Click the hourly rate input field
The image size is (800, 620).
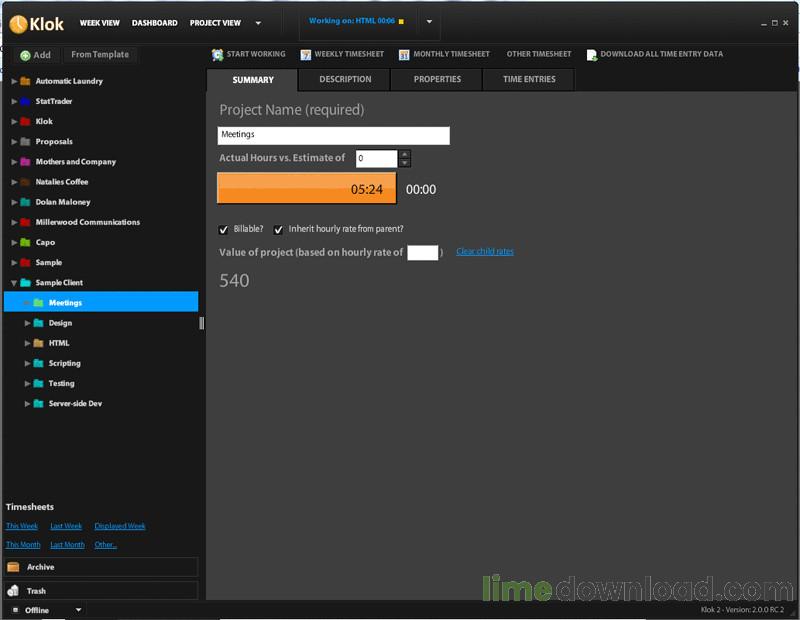point(422,253)
